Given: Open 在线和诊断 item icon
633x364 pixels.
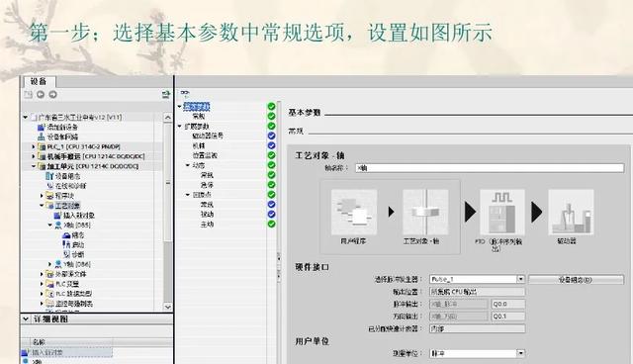Looking at the screenshot, I should pyautogui.click(x=49, y=186).
